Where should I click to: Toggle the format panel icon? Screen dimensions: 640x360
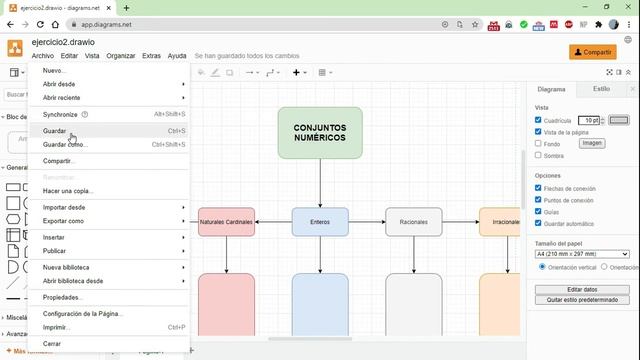619,72
